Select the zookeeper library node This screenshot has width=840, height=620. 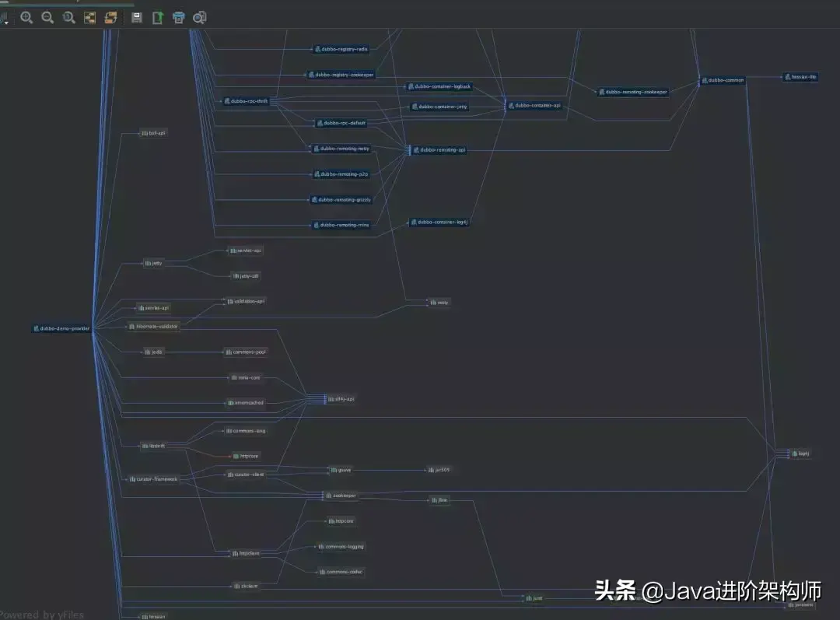[x=341, y=496]
